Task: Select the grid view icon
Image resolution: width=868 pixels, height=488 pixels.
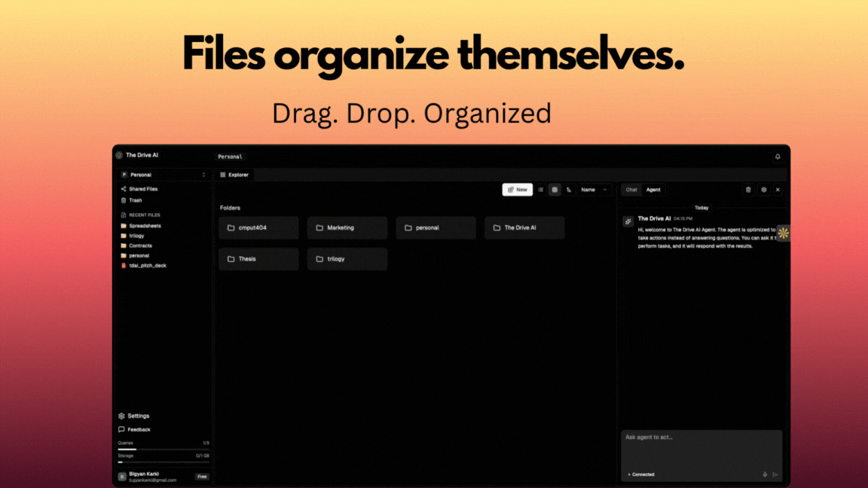Action: (555, 190)
